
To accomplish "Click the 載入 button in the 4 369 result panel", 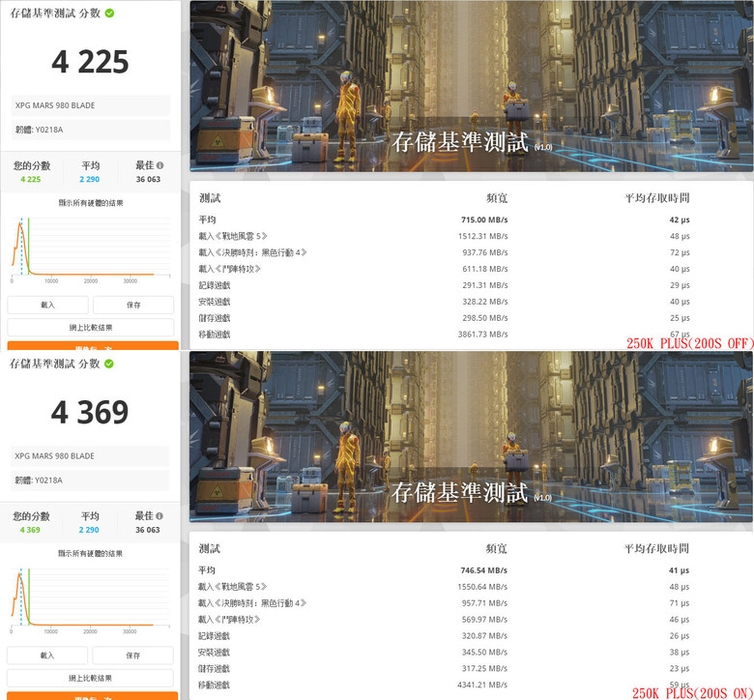I will (x=47, y=656).
